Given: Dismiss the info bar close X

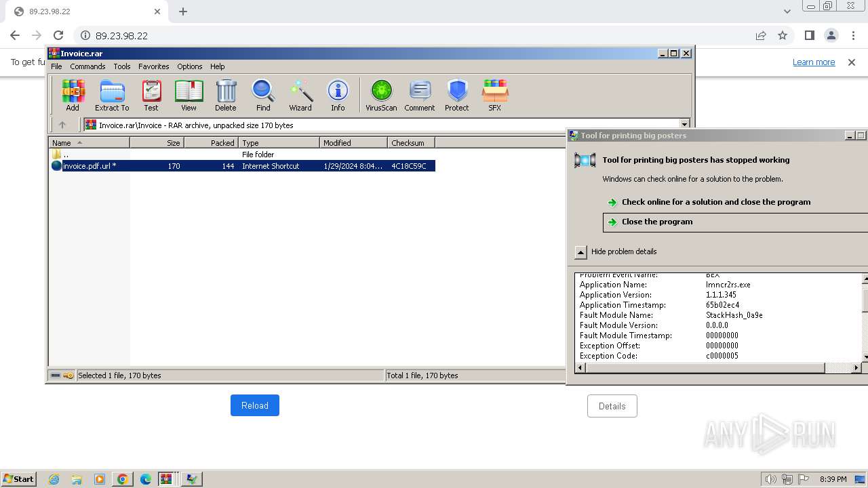Looking at the screenshot, I should [852, 62].
